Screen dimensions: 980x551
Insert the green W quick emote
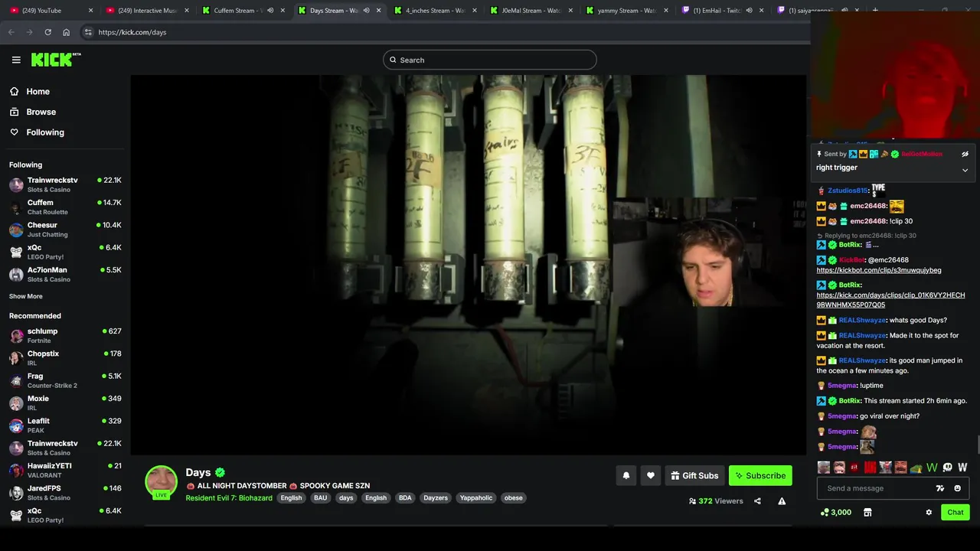tap(932, 468)
